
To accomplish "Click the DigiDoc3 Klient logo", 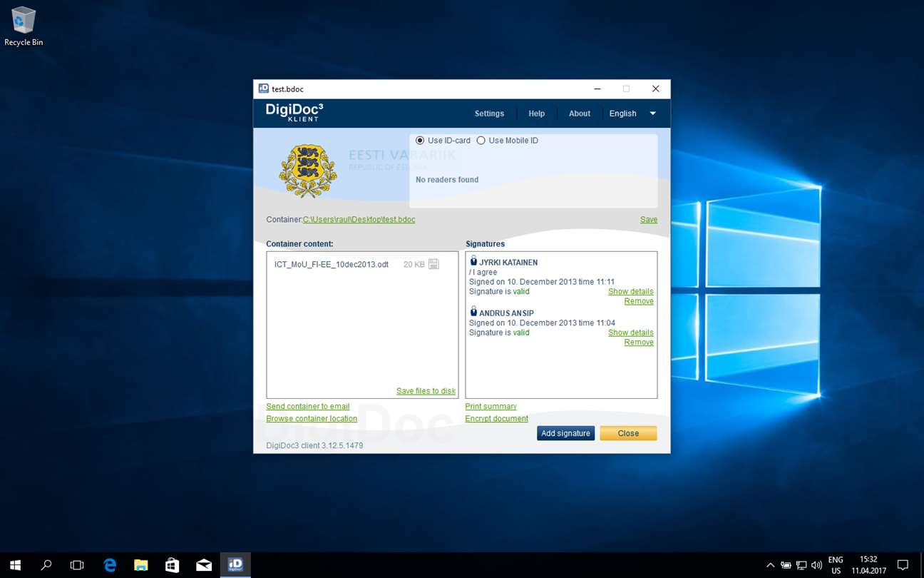I will (x=294, y=112).
